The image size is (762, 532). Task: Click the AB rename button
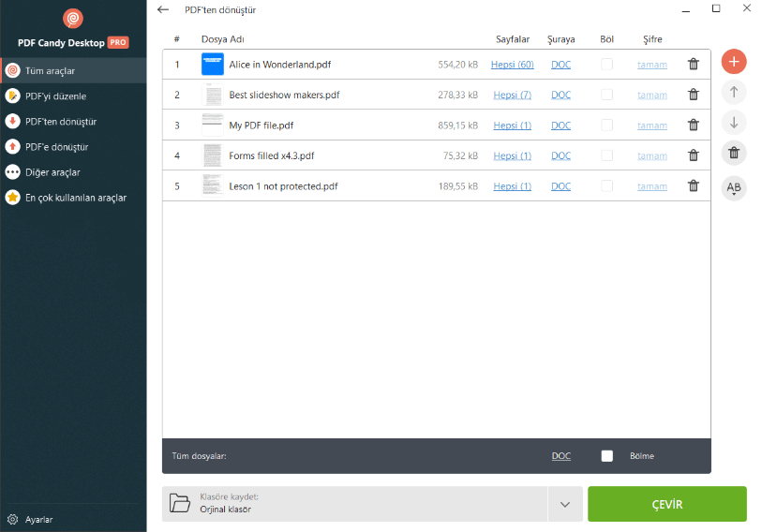click(734, 187)
